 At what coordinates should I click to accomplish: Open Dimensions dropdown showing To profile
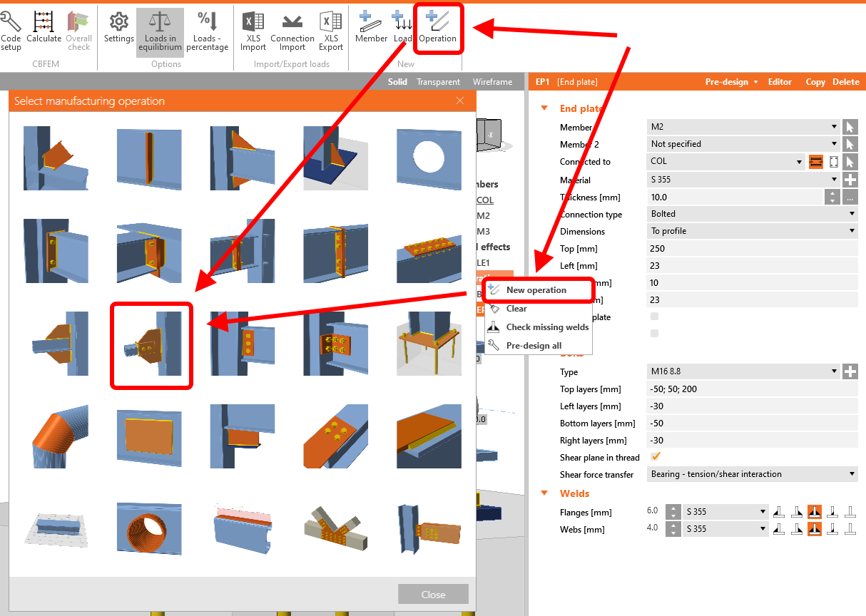point(752,231)
